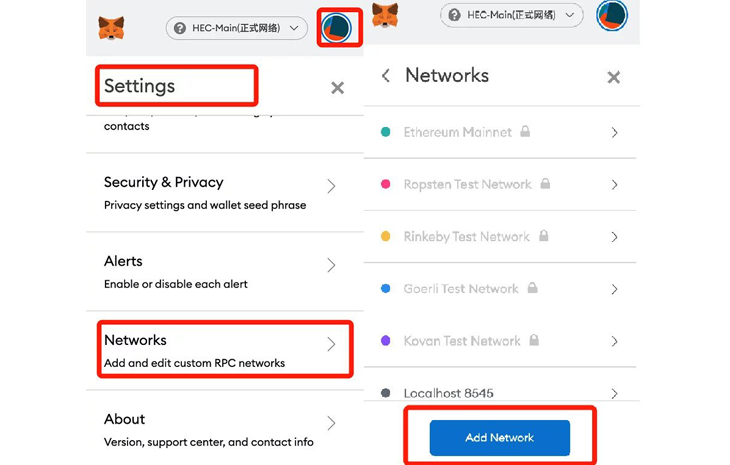Select Goerli Test Network row
Screen dimensions: 730x465
(x=500, y=289)
